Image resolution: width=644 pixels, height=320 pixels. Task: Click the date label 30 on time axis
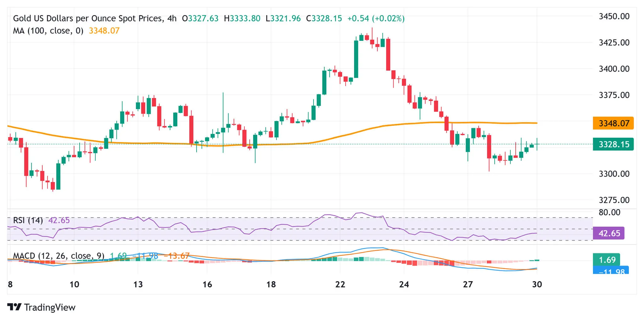537,284
